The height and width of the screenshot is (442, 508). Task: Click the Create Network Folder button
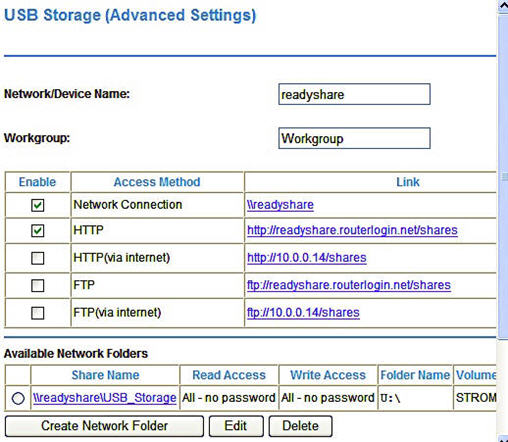coord(104,426)
